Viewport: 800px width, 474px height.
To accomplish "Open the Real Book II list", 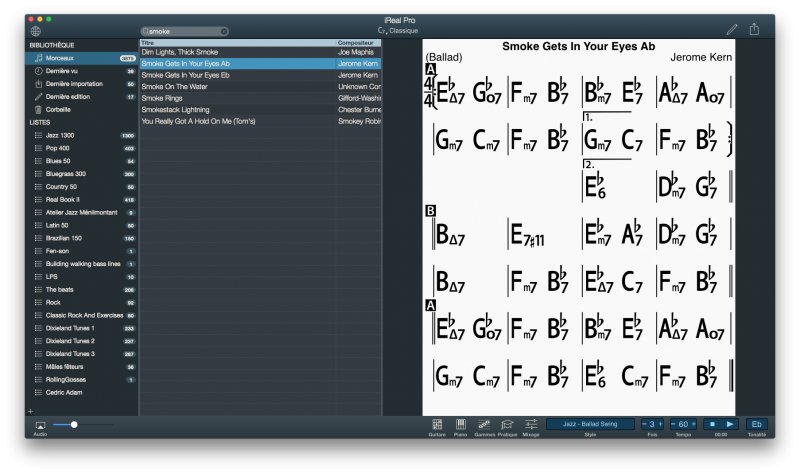I will (82, 199).
